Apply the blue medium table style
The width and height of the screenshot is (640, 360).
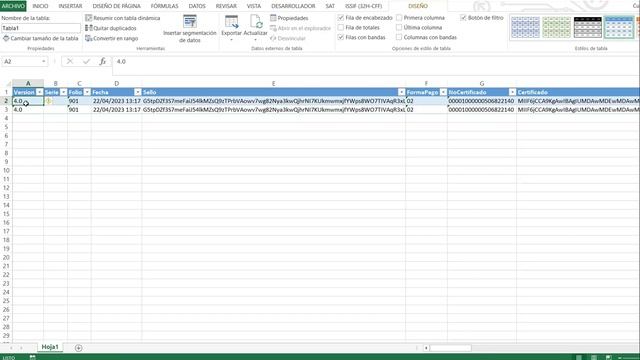(525, 28)
